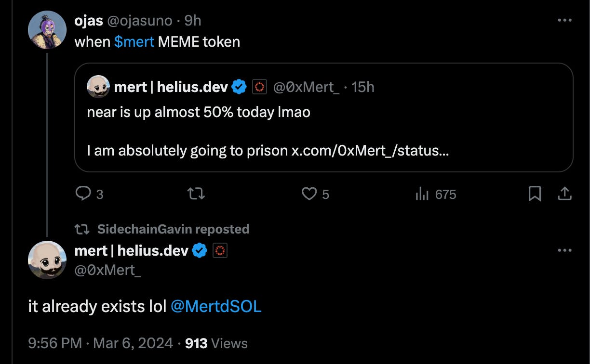Click the reply icon on ojas's tweet
Screen dimensions: 590x364
(84, 194)
